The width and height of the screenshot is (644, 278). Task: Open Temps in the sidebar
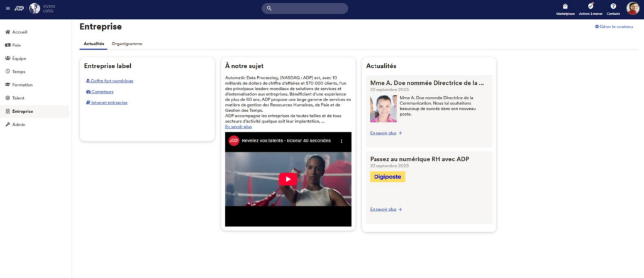19,72
